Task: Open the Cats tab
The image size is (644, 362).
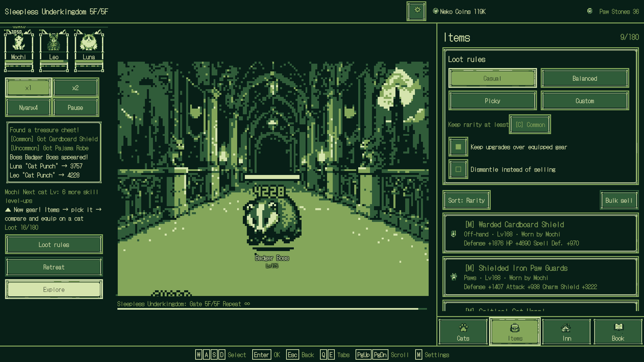Action: (x=463, y=332)
